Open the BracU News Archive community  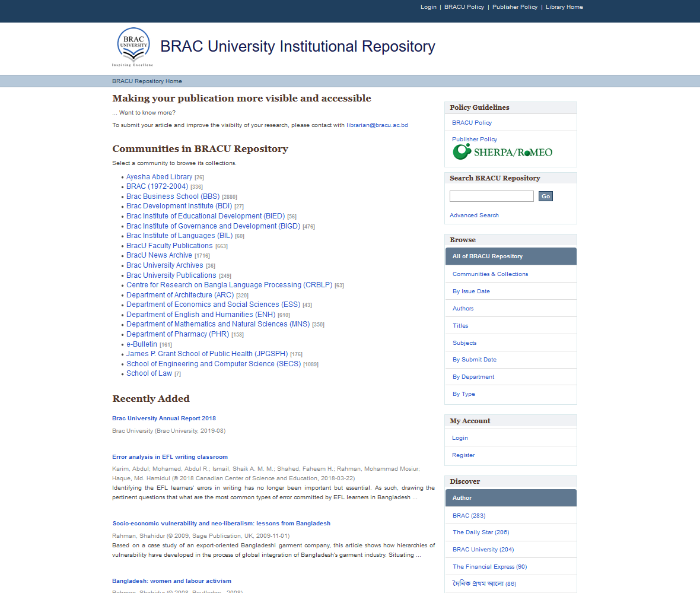pos(159,255)
